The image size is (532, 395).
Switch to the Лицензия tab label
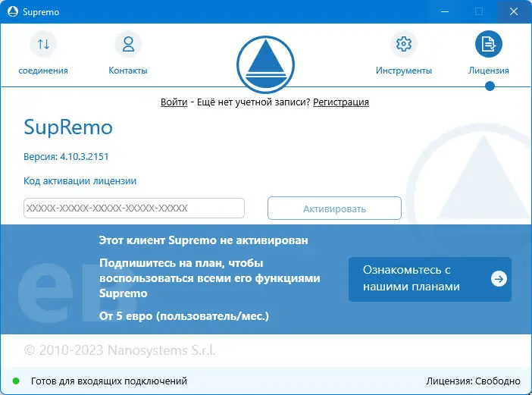(489, 71)
